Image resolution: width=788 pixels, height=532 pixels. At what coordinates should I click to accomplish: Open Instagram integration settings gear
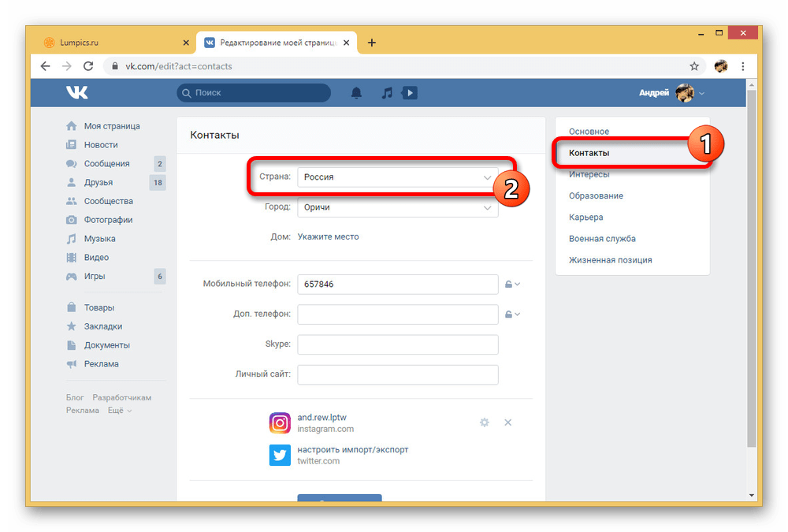pyautogui.click(x=485, y=422)
